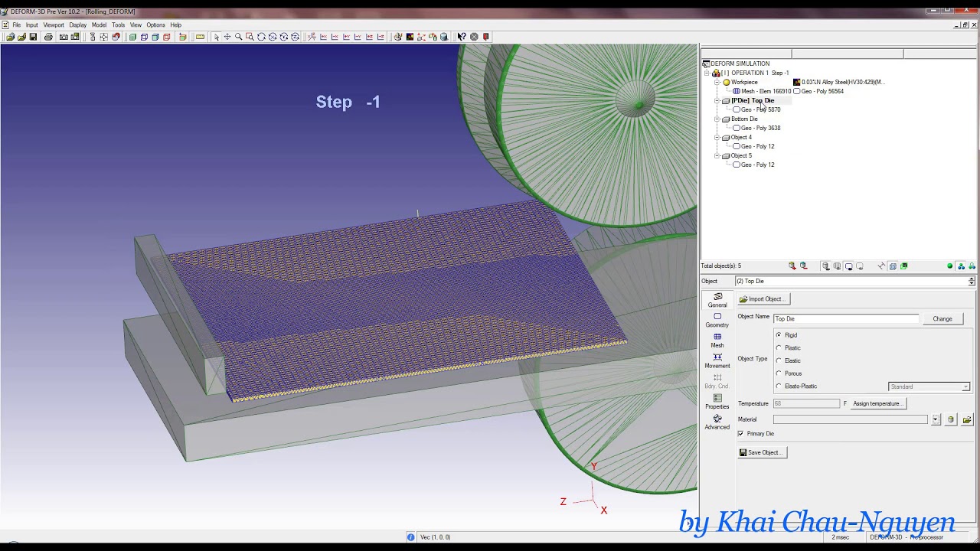The height and width of the screenshot is (551, 980).
Task: Open context help with question arrow icon
Action: [x=462, y=37]
